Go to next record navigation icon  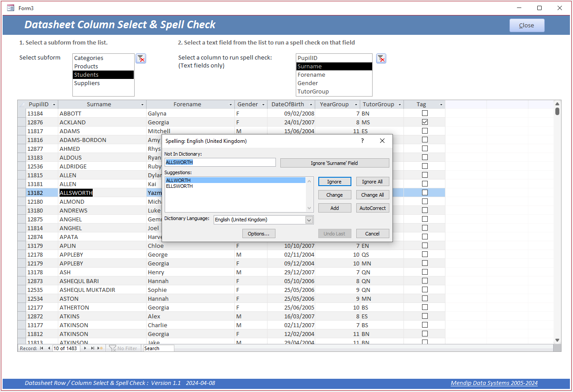[85, 348]
